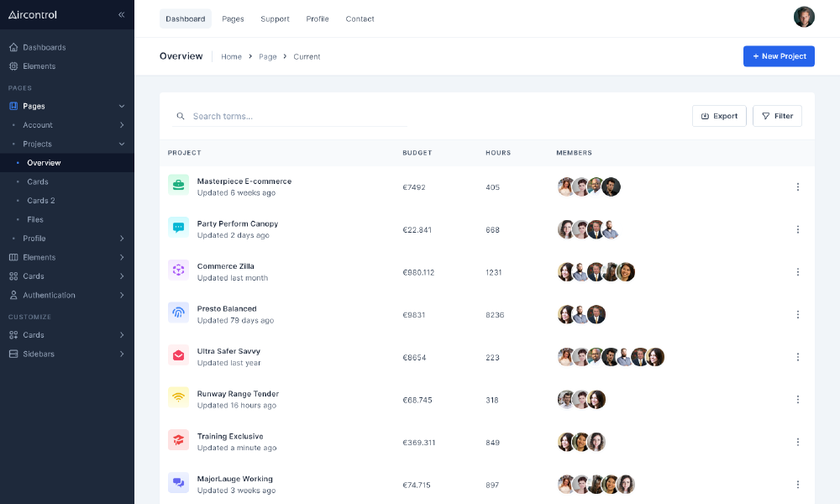Click the New Project button
This screenshot has height=504, width=840.
779,55
